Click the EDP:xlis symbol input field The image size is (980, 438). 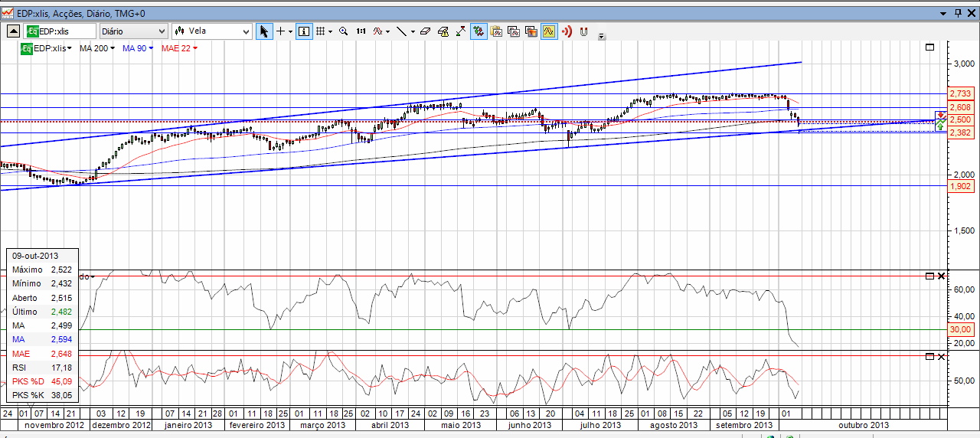60,31
